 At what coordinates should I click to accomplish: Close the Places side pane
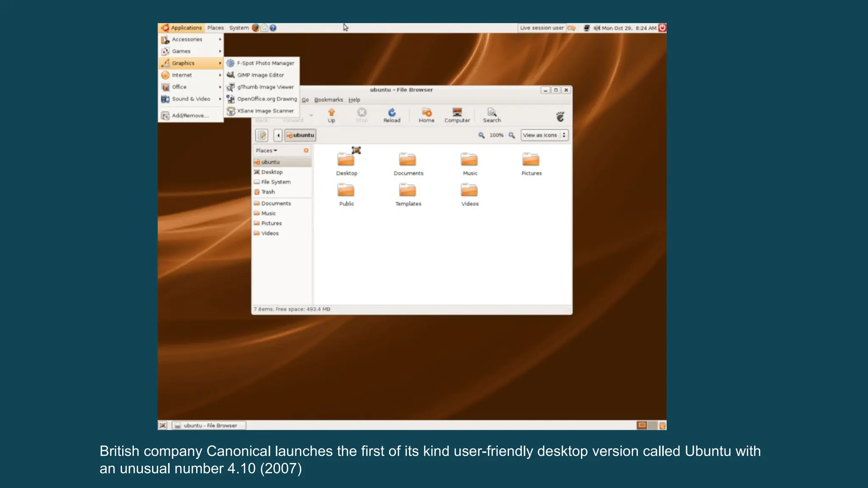[x=306, y=150]
